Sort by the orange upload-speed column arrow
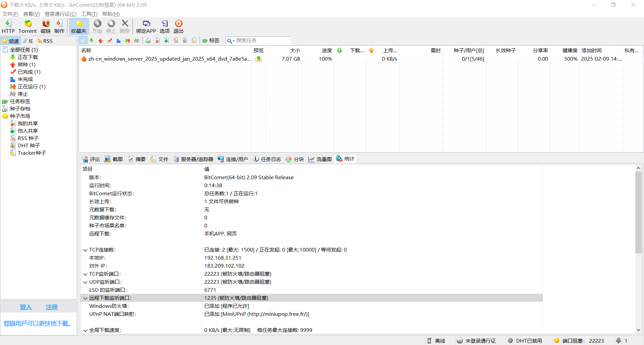644x345 pixels. click(x=371, y=50)
